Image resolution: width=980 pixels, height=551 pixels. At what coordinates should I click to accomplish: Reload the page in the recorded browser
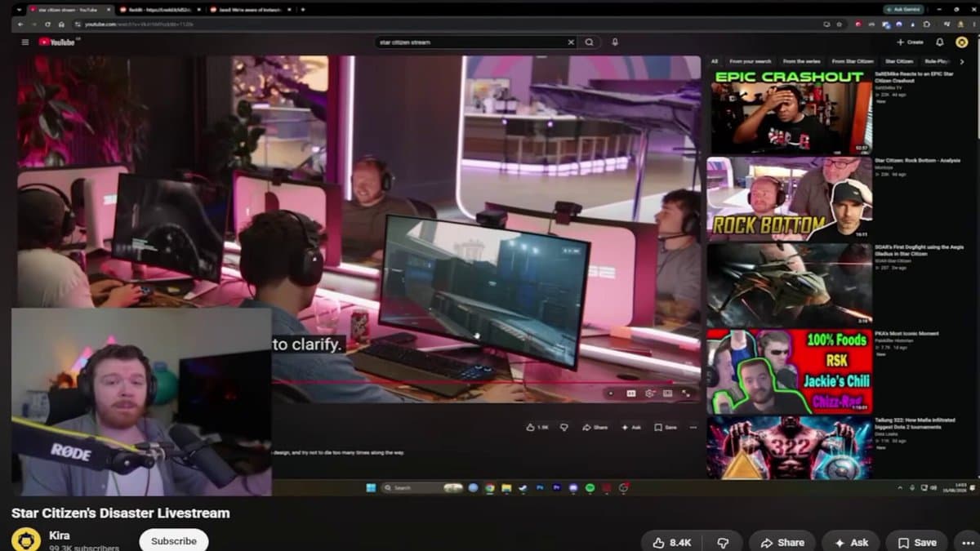[x=48, y=24]
